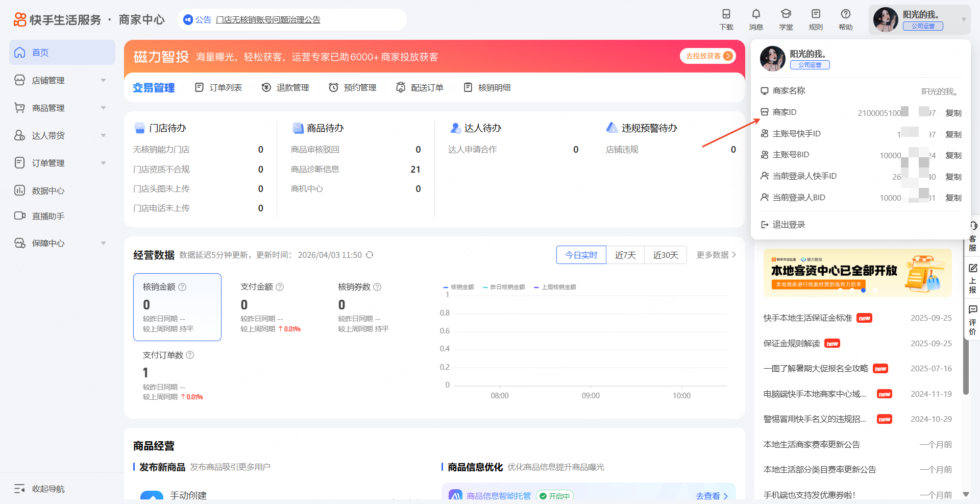The image size is (980, 504).
Task: Open 本地生活商家费率更新公告 announcement
Action: (x=812, y=445)
